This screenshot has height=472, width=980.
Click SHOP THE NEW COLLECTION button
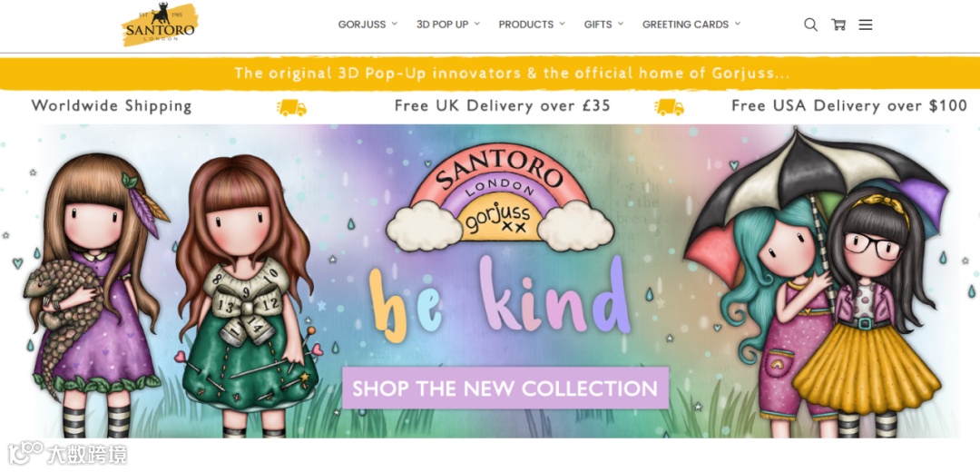(x=505, y=388)
